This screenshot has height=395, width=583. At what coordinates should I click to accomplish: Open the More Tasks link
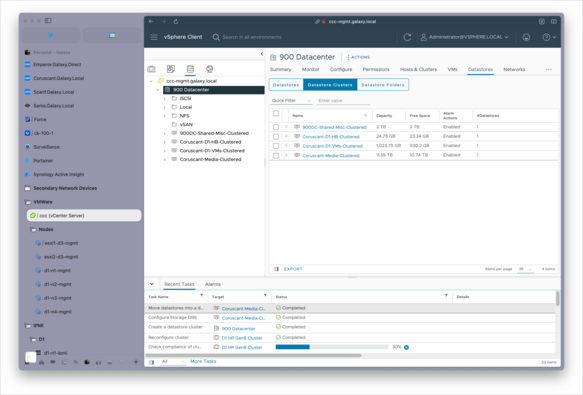pyautogui.click(x=203, y=361)
